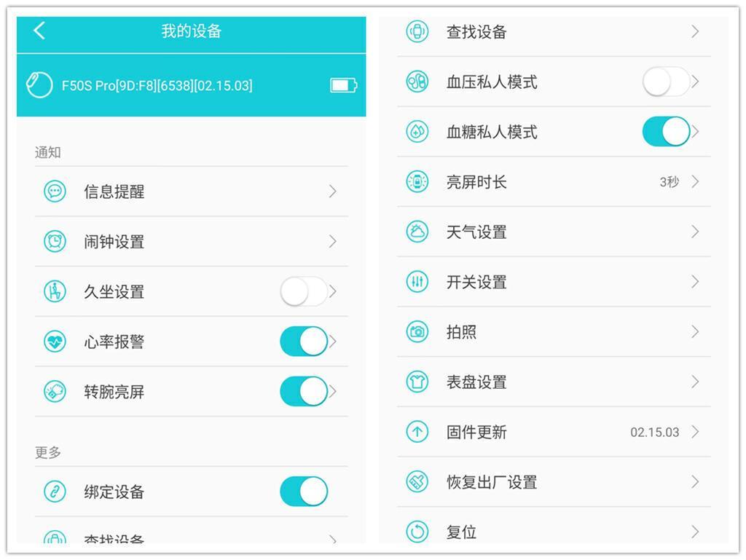Click the camera icon (拍照)

click(417, 332)
